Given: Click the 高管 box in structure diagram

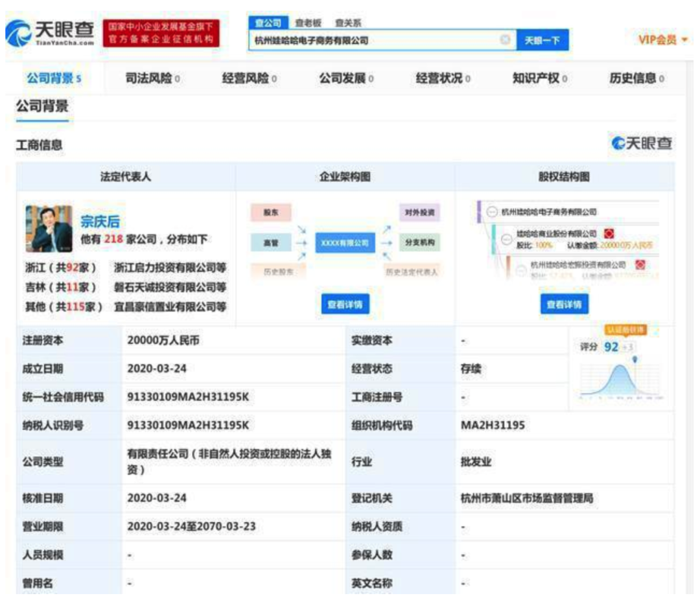Looking at the screenshot, I should coord(271,243).
